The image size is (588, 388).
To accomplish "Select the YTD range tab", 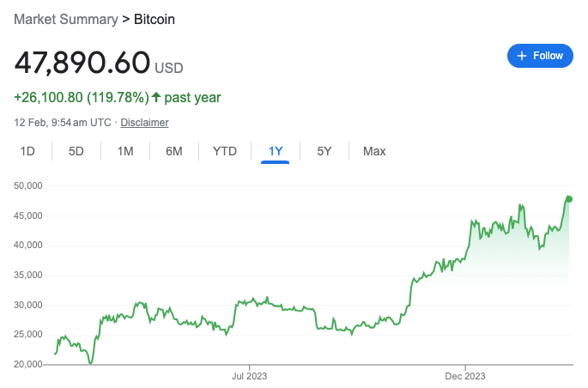I will pyautogui.click(x=225, y=151).
